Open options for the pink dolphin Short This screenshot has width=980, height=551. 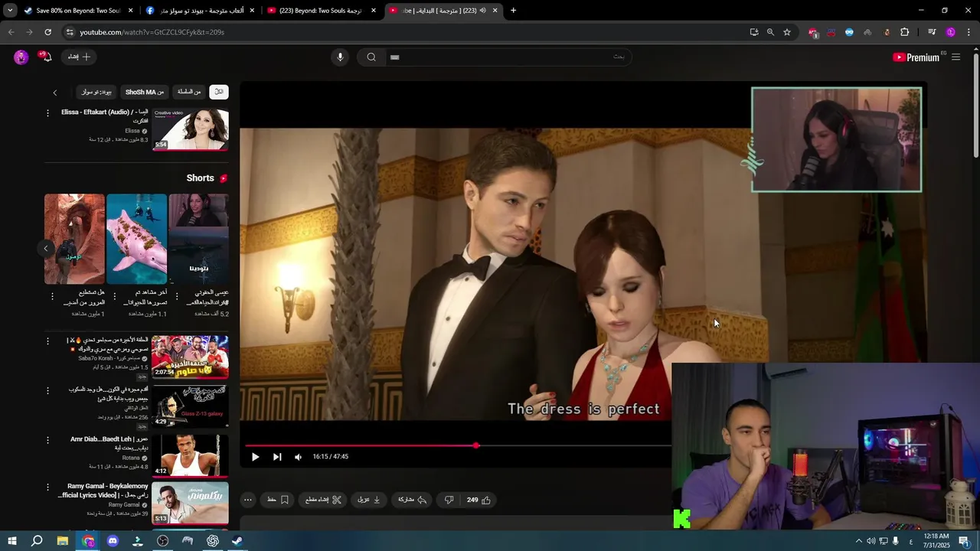[x=115, y=295]
